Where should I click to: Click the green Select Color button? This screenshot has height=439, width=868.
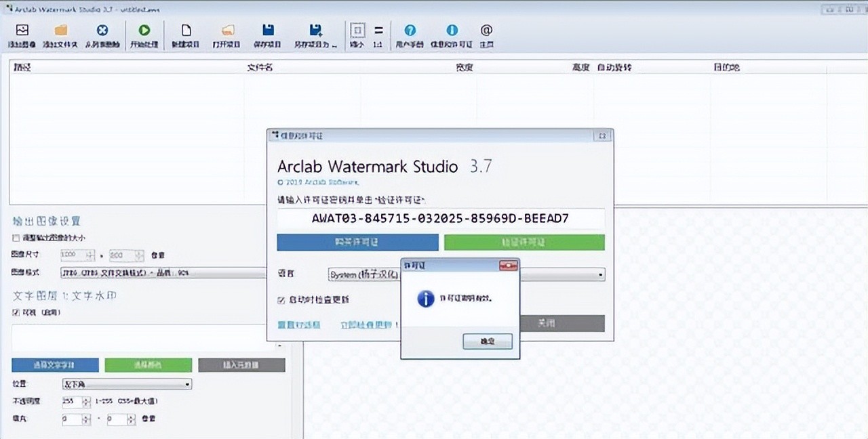coord(148,365)
